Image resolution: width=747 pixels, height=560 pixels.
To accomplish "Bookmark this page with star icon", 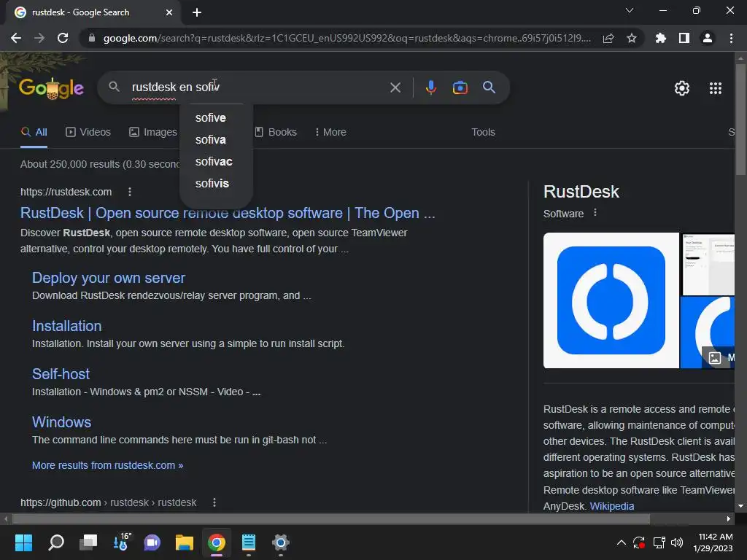I will tap(632, 38).
